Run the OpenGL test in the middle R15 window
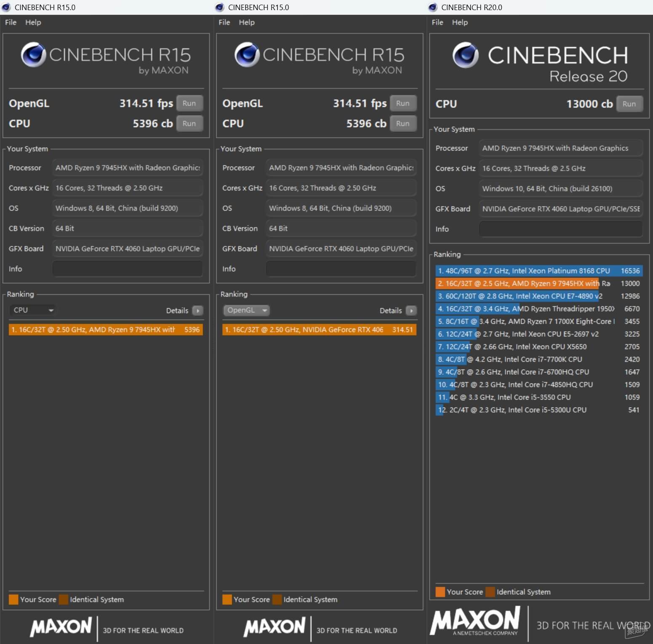653x644 pixels. pyautogui.click(x=403, y=103)
